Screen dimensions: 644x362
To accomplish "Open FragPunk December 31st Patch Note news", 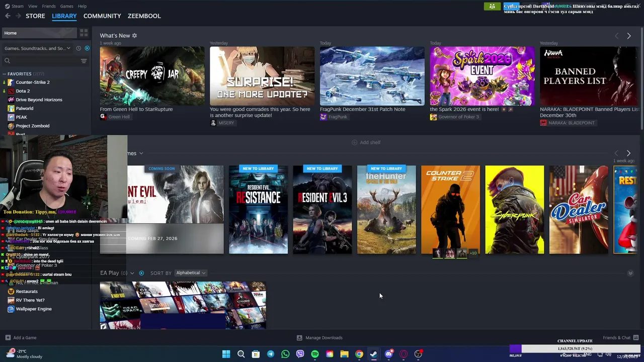I will (x=372, y=76).
